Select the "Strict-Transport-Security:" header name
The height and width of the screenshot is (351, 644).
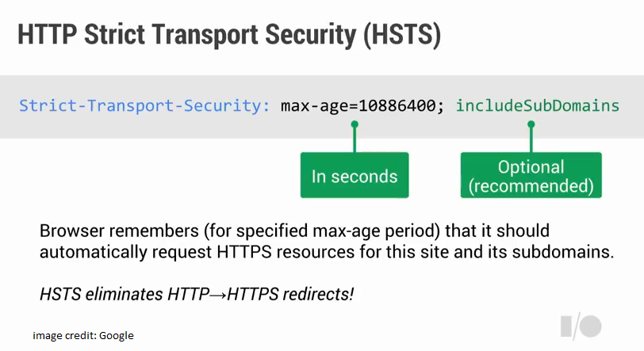(144, 106)
